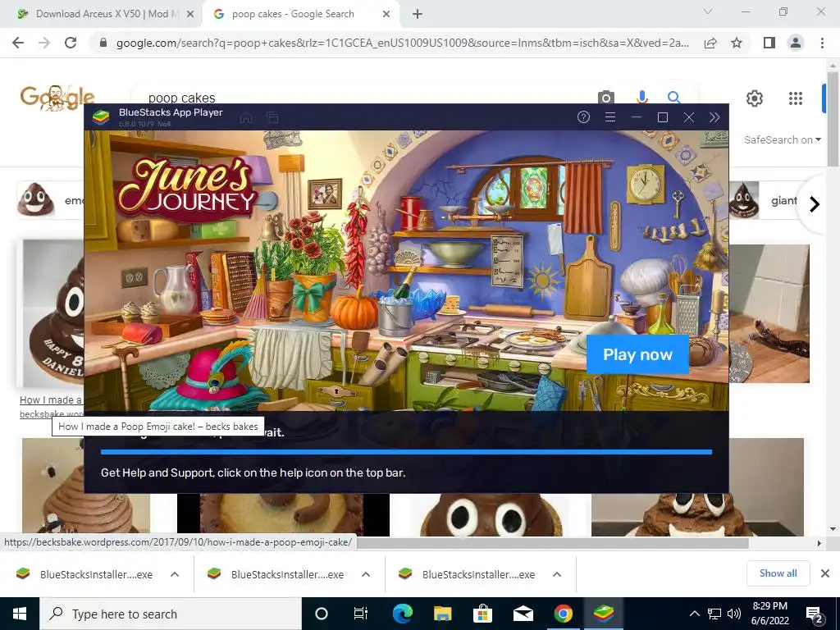The width and height of the screenshot is (840, 630).
Task: Launch Microsoft Edge from taskbar
Action: [402, 614]
